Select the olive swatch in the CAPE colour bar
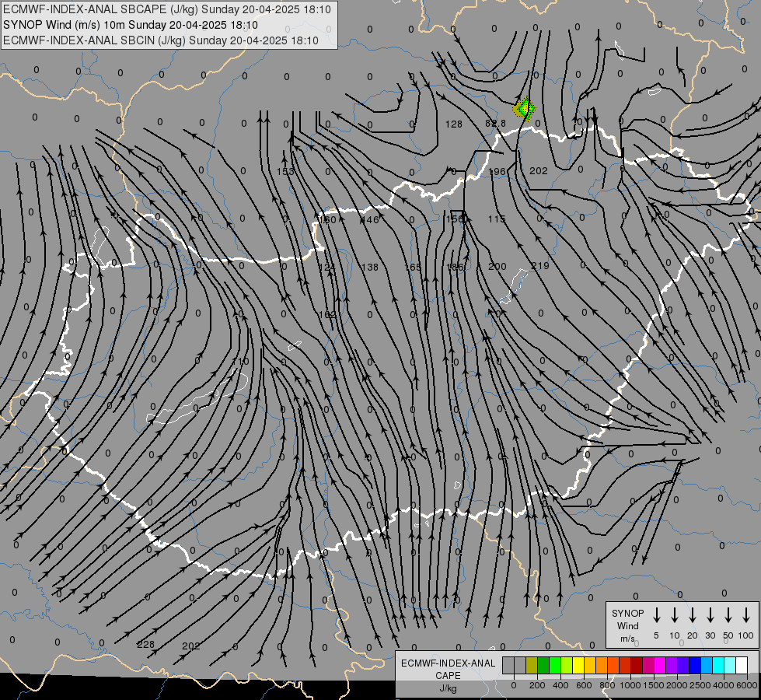 (x=532, y=666)
